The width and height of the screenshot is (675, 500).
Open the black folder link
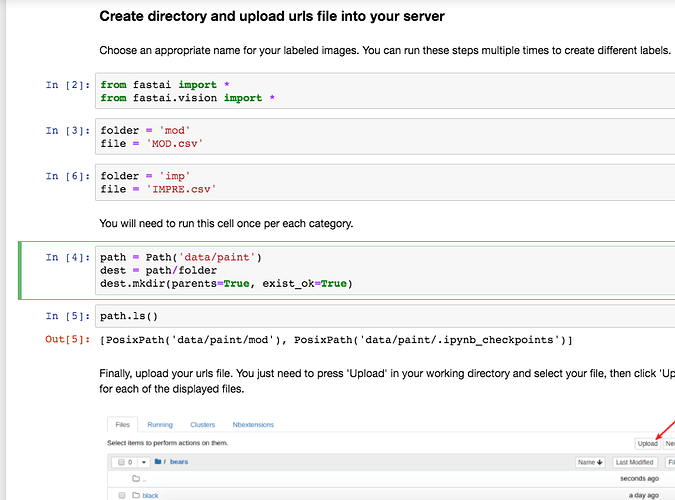pyautogui.click(x=150, y=496)
